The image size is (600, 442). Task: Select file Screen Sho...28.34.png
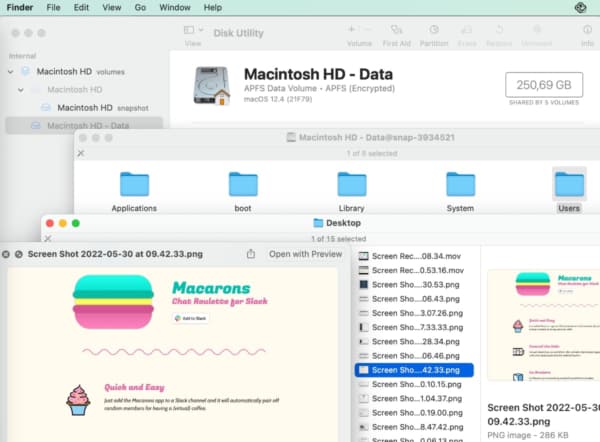(x=414, y=341)
